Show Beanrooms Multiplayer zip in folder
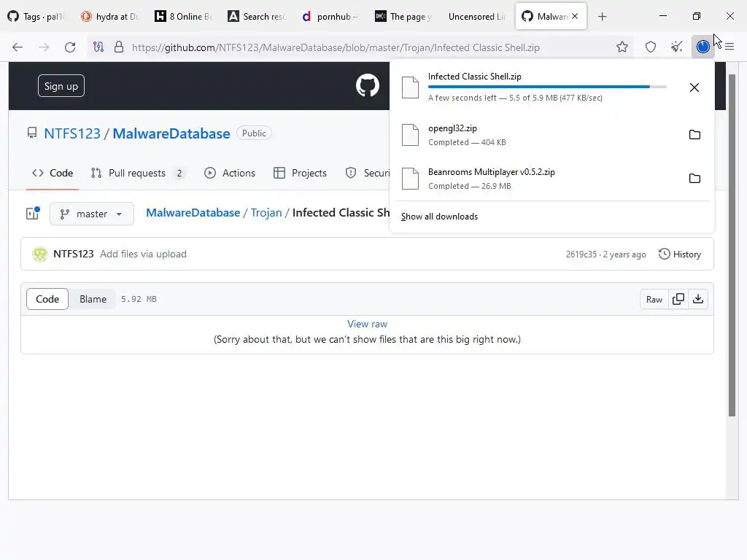This screenshot has height=560, width=747. [x=694, y=179]
